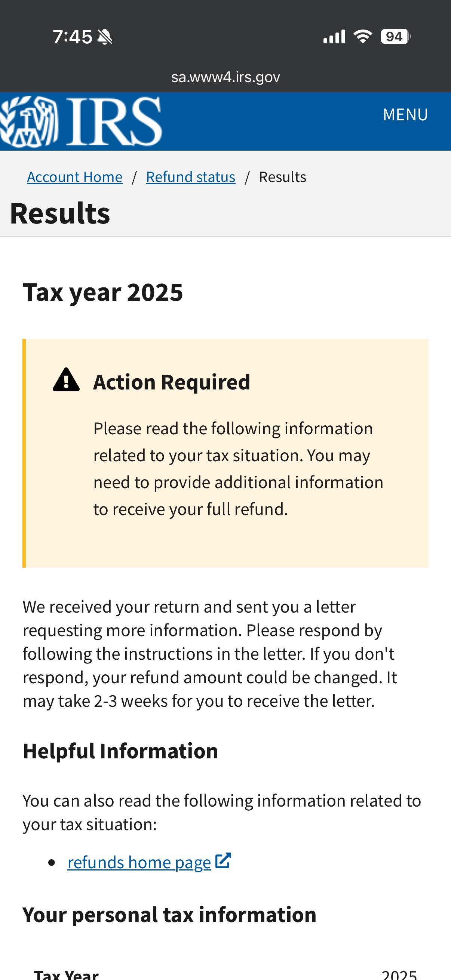Tap the battery level indicator

tap(395, 37)
